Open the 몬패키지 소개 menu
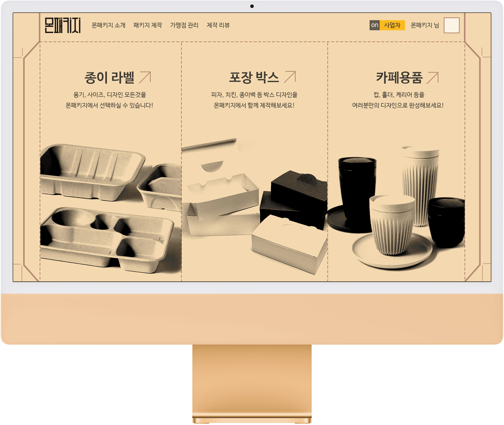The width and height of the screenshot is (504, 425). click(108, 25)
